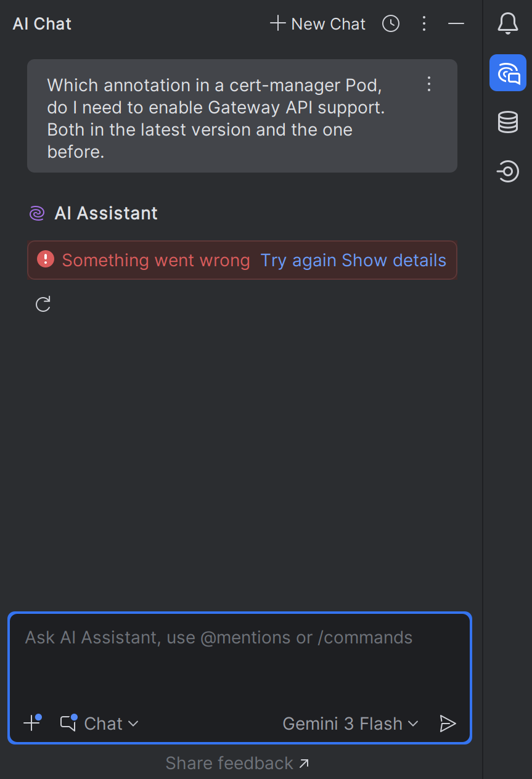Open the Endpoints sidebar tool icon
The image size is (532, 779).
click(507, 171)
